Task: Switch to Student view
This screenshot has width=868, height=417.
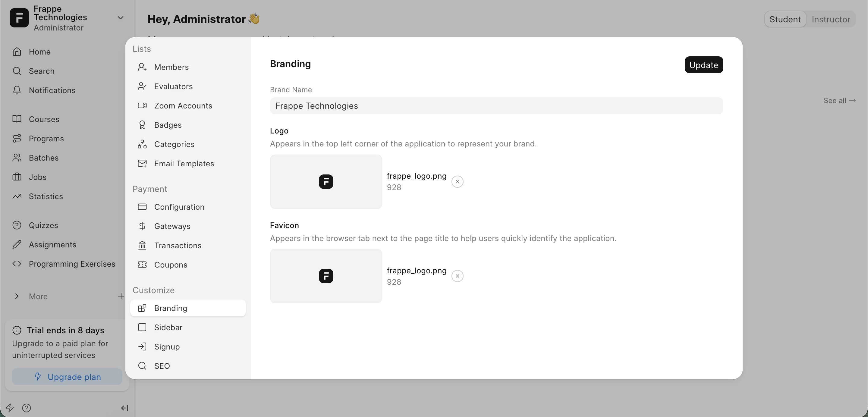Action: (785, 19)
